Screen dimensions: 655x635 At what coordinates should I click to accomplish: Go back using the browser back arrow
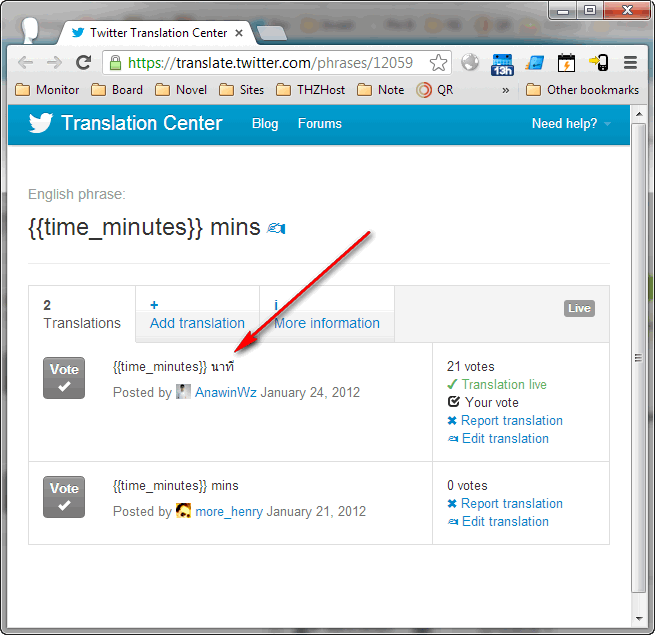click(x=25, y=63)
